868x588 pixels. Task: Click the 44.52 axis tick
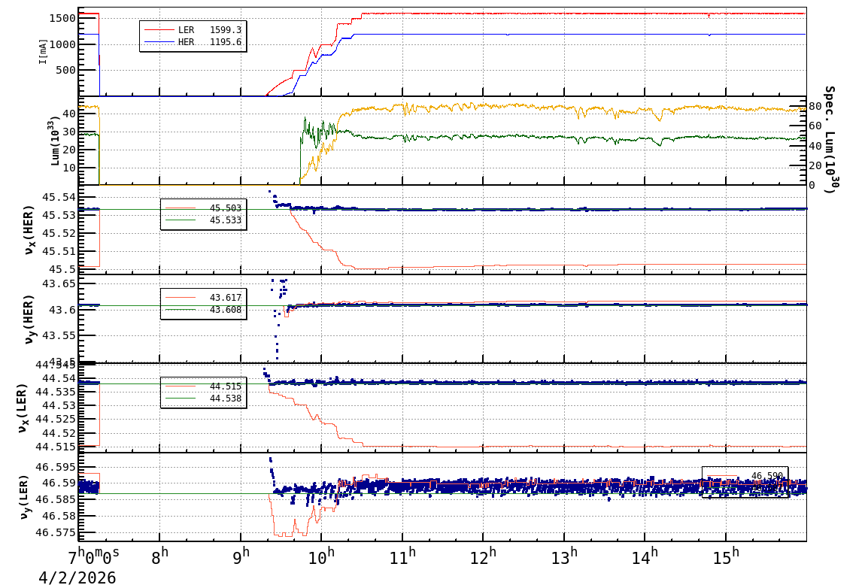click(59, 433)
